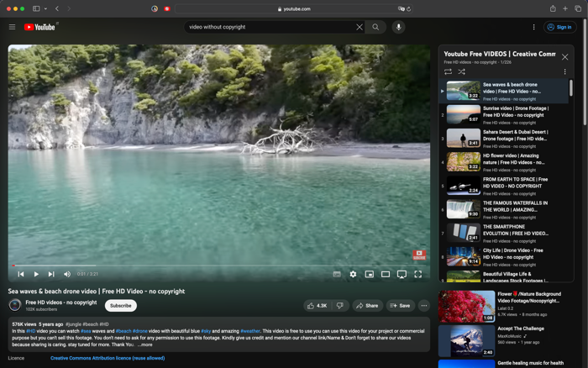Jump to previous video in player

pyautogui.click(x=21, y=274)
